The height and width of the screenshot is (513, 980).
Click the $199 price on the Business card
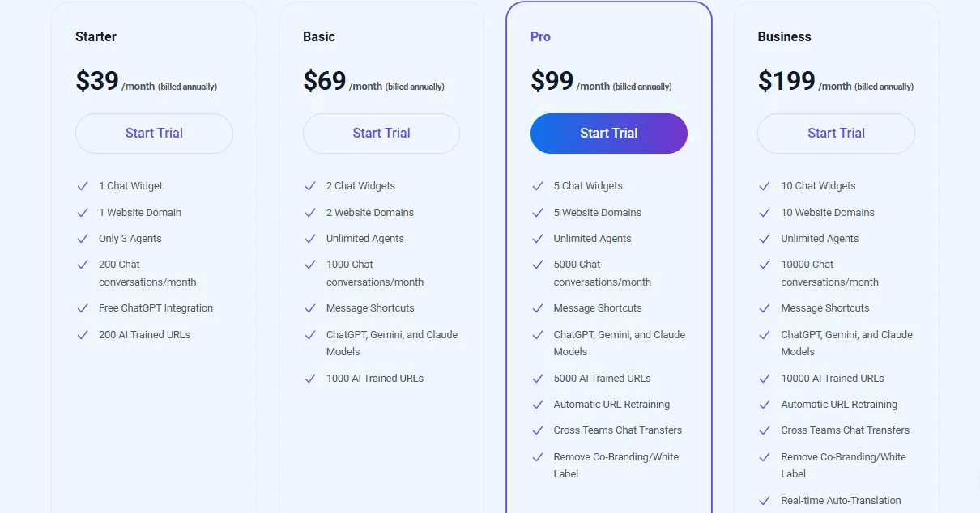pos(785,81)
